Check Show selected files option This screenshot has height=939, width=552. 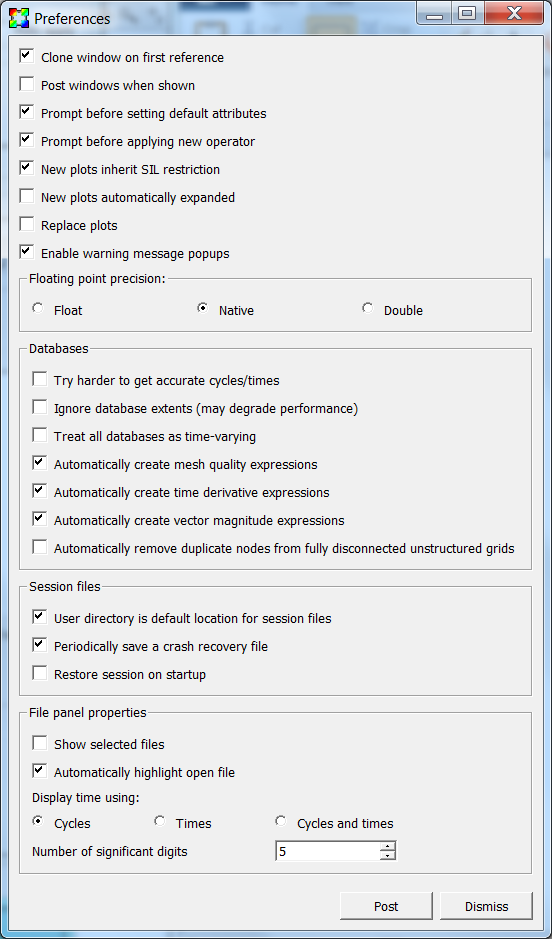(40, 743)
